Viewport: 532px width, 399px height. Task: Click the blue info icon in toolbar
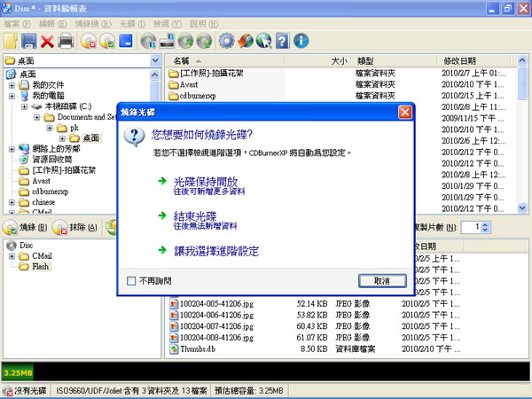click(301, 41)
